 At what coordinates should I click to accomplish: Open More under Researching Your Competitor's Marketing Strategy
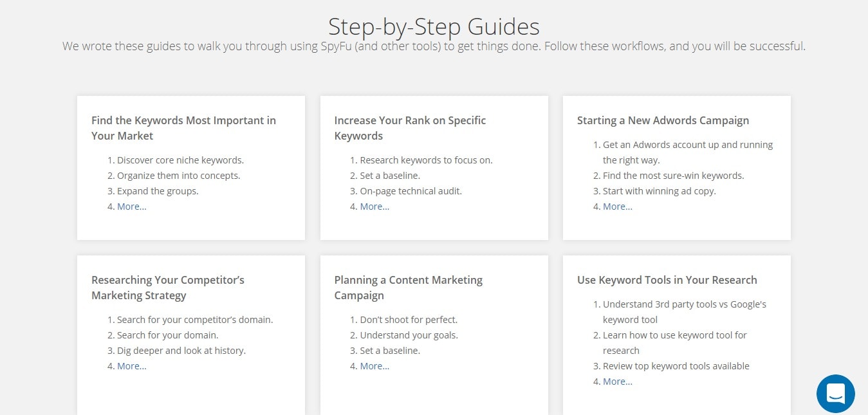coord(132,366)
